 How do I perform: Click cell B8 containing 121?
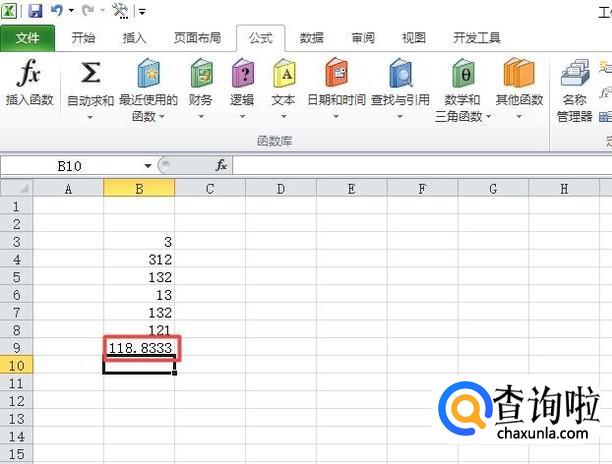pyautogui.click(x=139, y=330)
